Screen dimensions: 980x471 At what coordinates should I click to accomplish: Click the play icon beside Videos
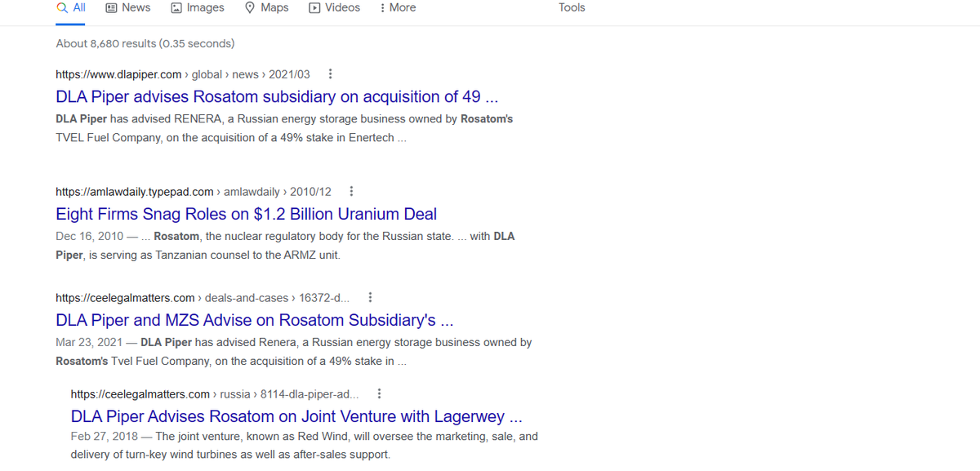[314, 7]
